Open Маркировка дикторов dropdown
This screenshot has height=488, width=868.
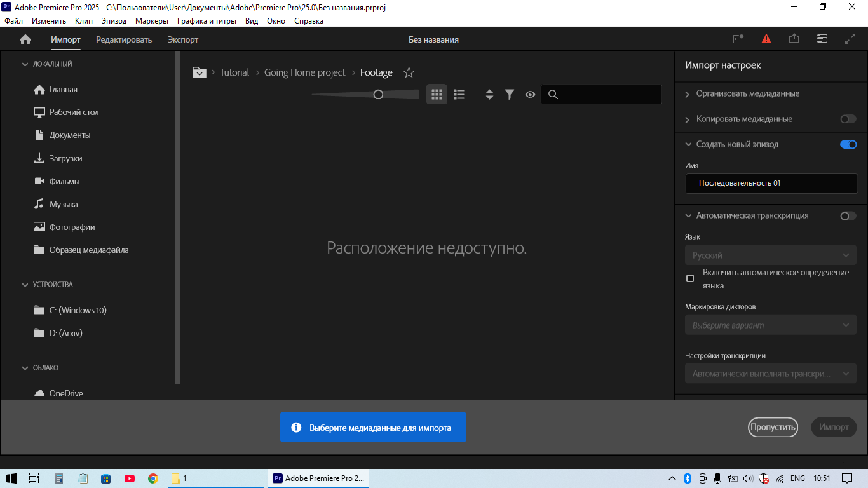(771, 325)
